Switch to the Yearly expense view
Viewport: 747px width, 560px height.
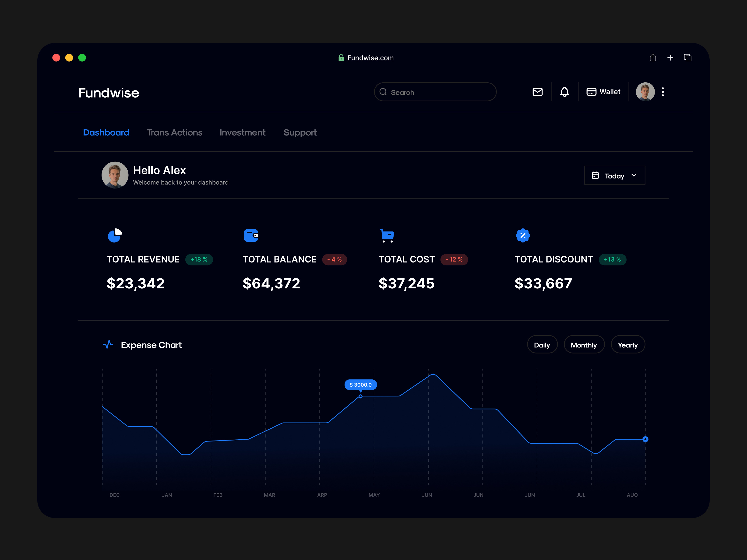point(628,345)
